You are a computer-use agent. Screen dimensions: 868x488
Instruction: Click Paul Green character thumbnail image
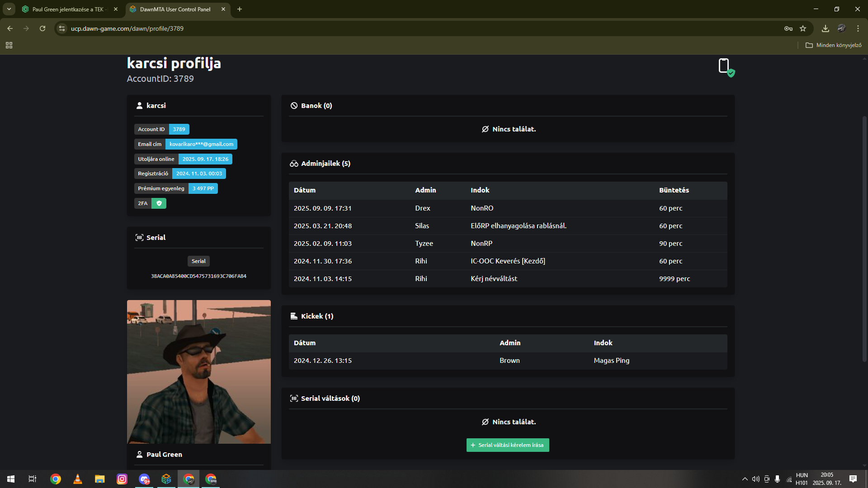199,371
